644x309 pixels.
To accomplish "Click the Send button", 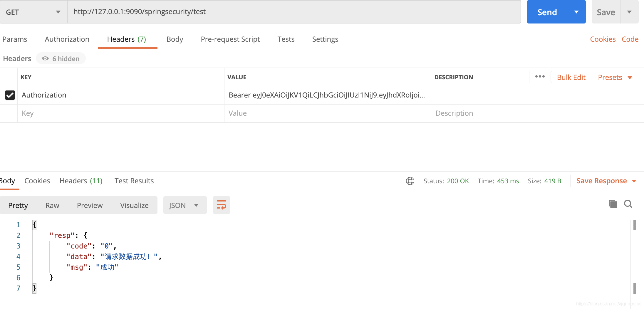I will tap(547, 12).
